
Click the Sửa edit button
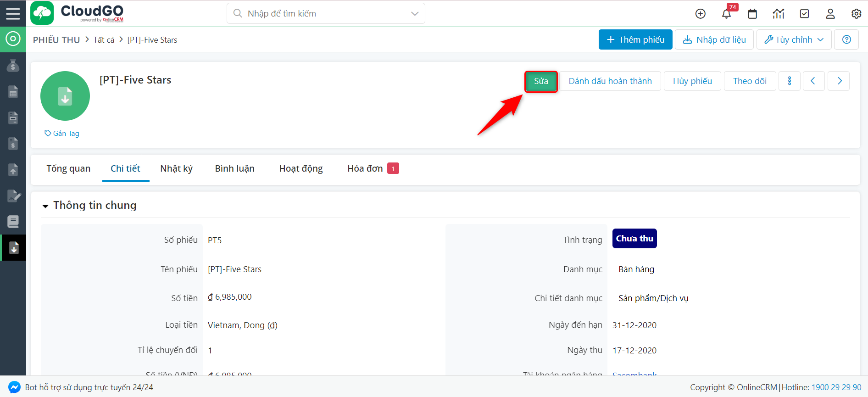[x=541, y=81]
